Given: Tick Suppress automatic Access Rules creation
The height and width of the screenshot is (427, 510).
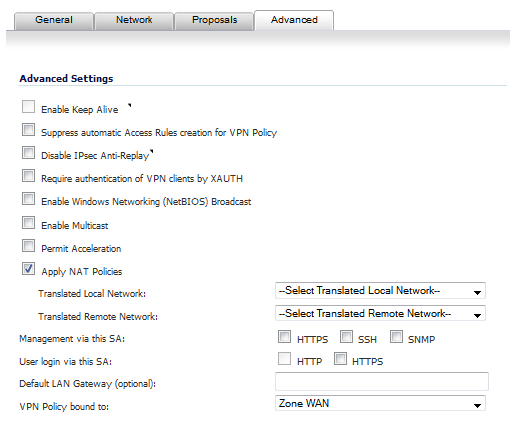Looking at the screenshot, I should [x=28, y=130].
